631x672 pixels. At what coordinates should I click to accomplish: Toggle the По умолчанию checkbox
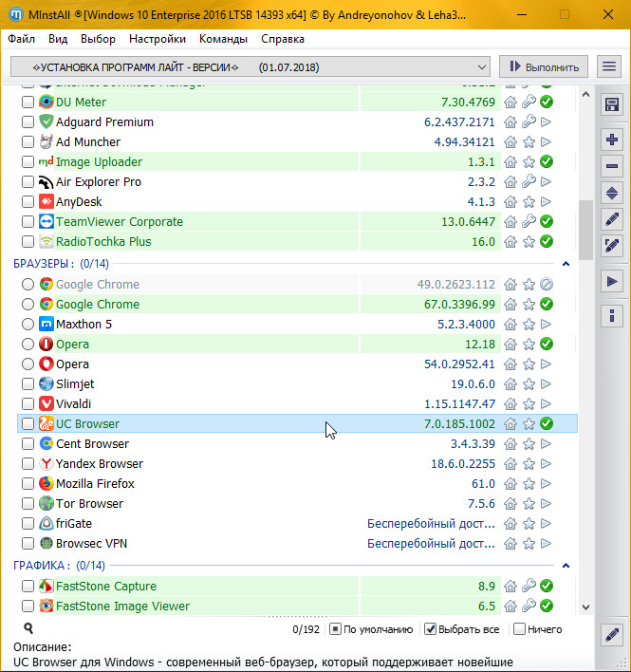point(335,629)
